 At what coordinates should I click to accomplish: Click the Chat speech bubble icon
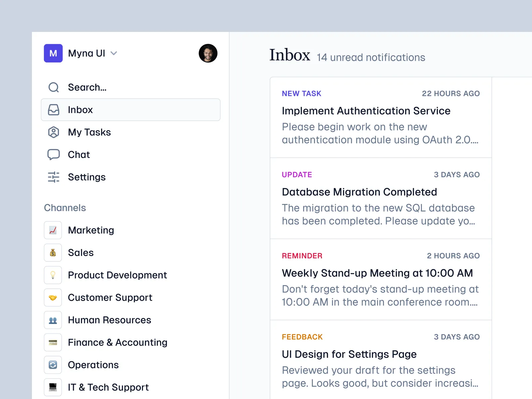54,155
